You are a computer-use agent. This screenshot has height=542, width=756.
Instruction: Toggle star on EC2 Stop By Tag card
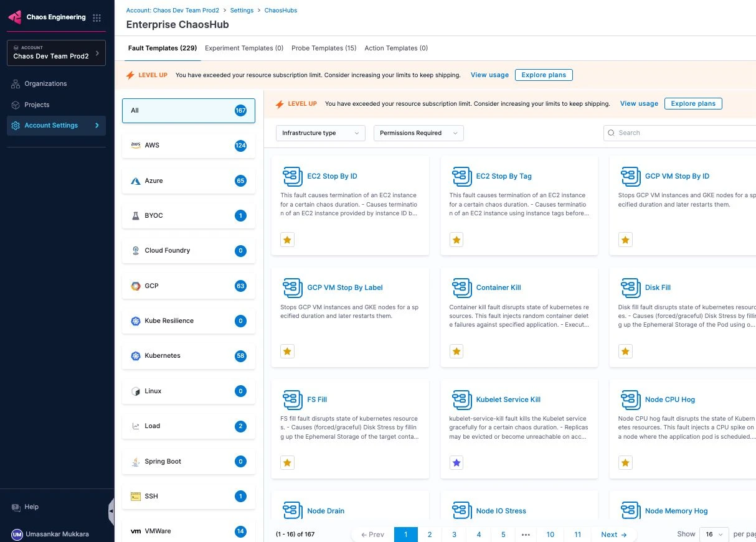[456, 240]
